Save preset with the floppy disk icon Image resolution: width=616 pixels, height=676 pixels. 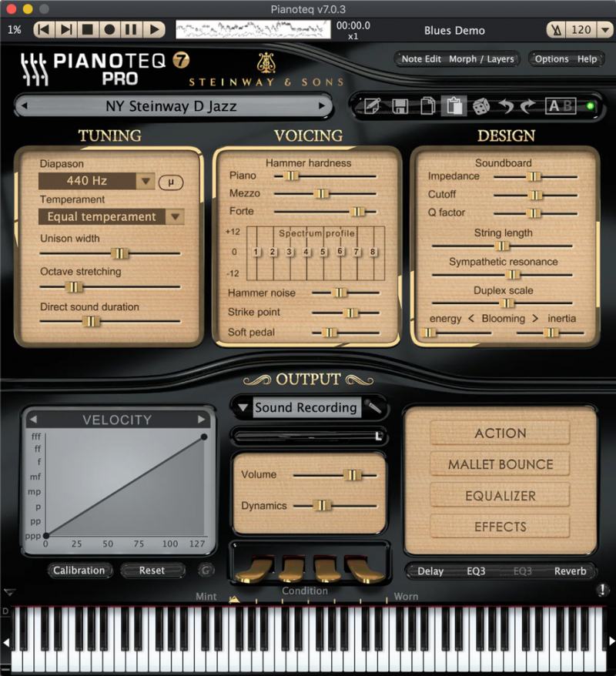pos(400,105)
